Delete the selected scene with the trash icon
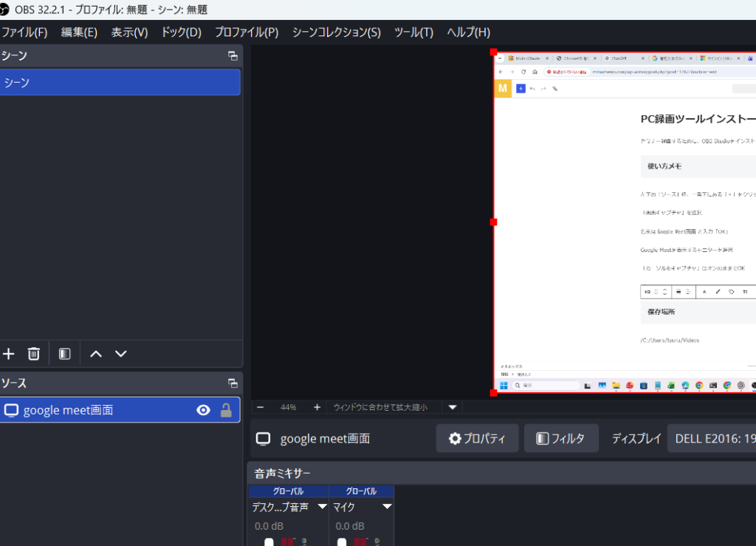The image size is (756, 546). [34, 354]
